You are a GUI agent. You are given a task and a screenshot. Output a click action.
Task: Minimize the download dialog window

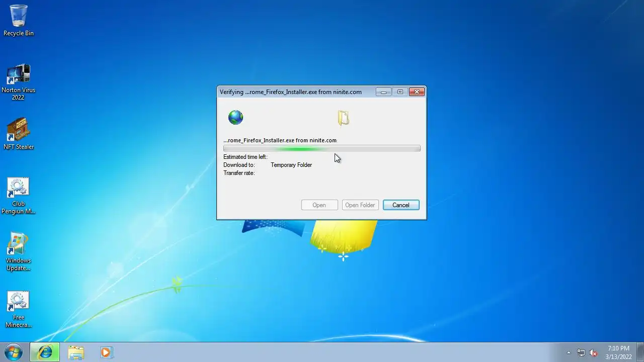tap(383, 92)
